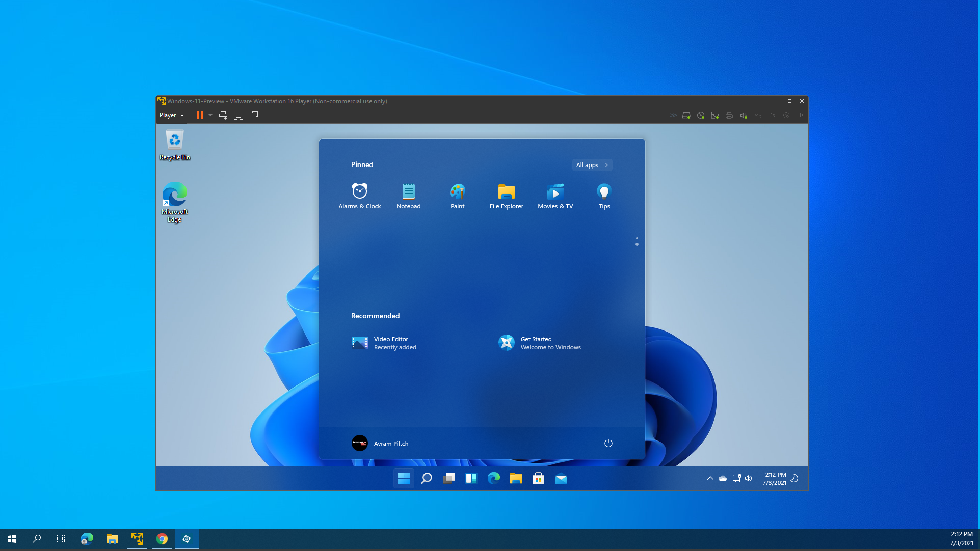
Task: Toggle full screen view in VMware
Action: point(239,115)
